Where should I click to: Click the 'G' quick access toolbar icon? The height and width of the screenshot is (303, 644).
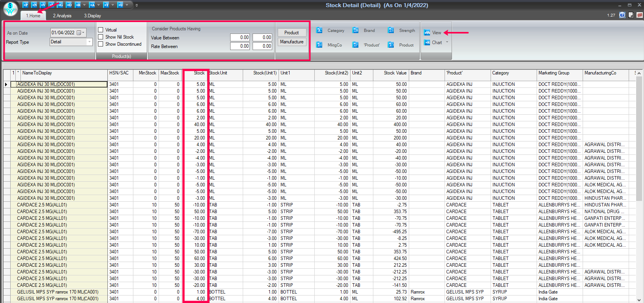(x=60, y=5)
